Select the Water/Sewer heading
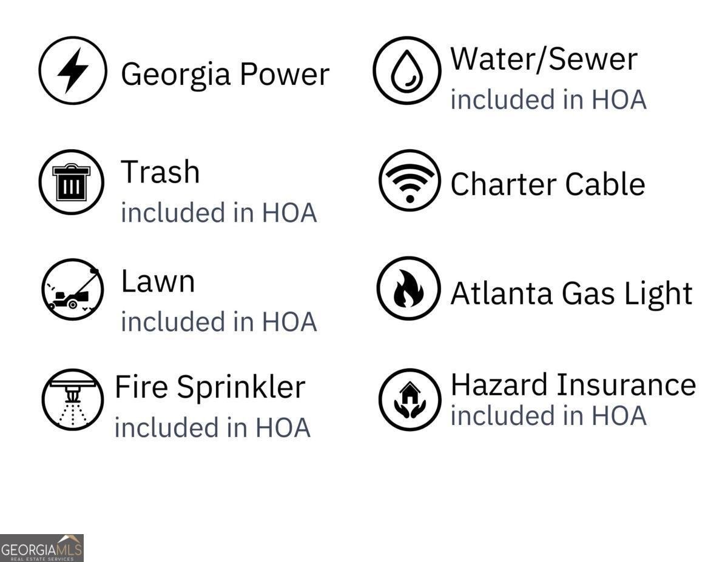 (544, 59)
